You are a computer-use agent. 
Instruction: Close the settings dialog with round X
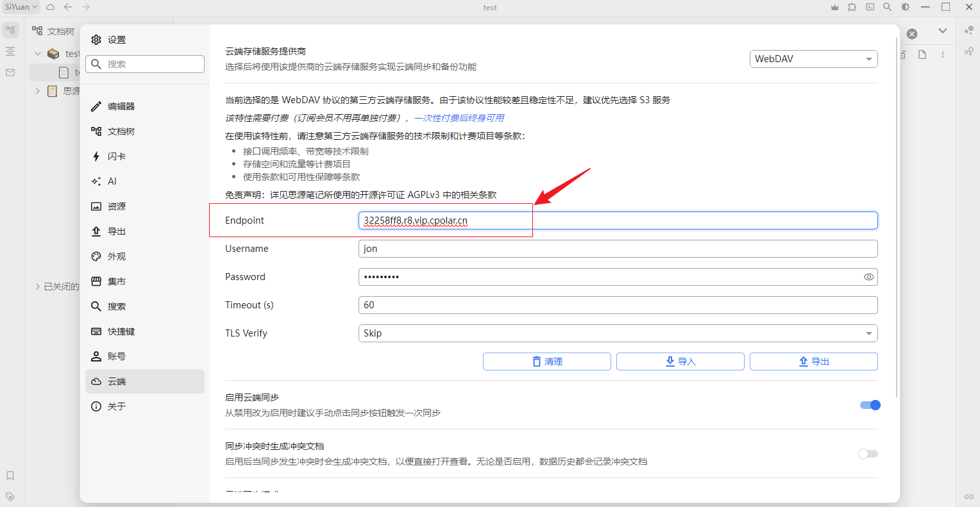(912, 34)
